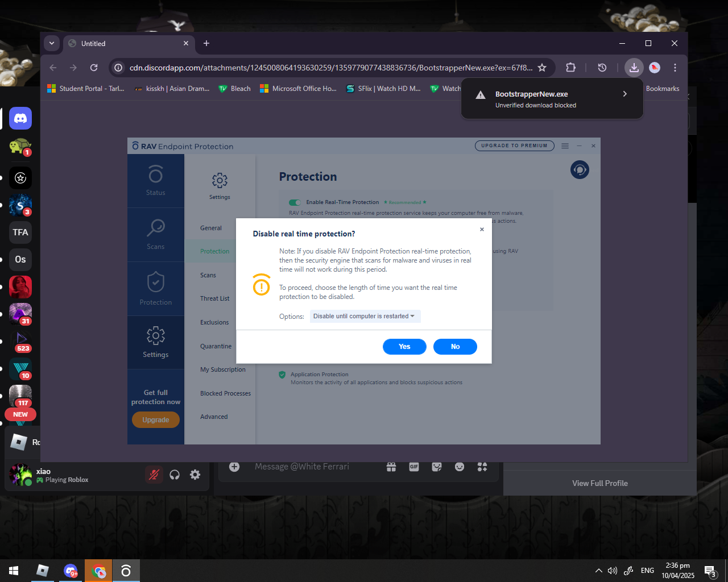Image resolution: width=728 pixels, height=582 pixels.
Task: Click the Chrome address bar URL
Action: click(331, 68)
